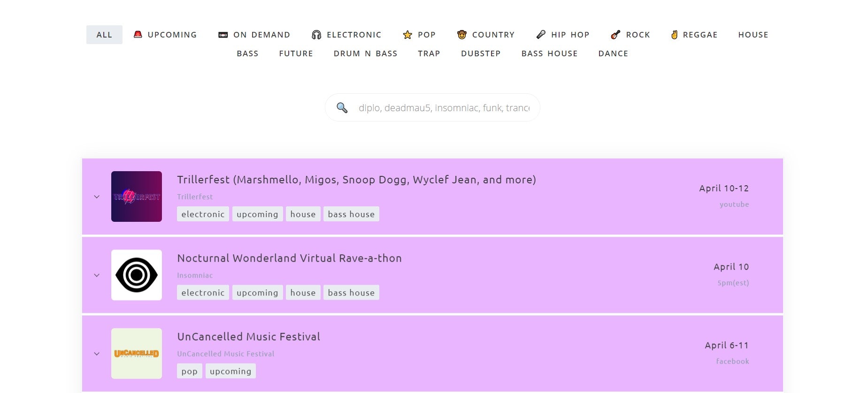Click the guitar icon beside ROCK

(x=615, y=35)
